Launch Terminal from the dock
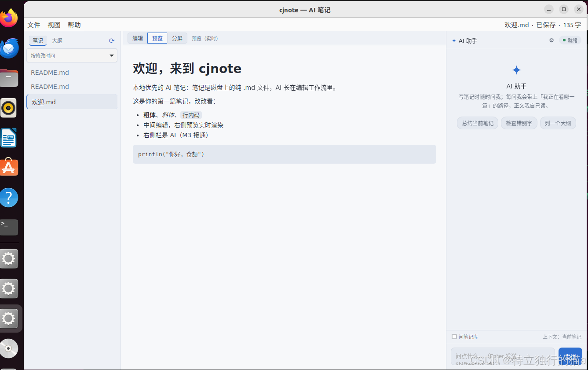 pyautogui.click(x=9, y=227)
